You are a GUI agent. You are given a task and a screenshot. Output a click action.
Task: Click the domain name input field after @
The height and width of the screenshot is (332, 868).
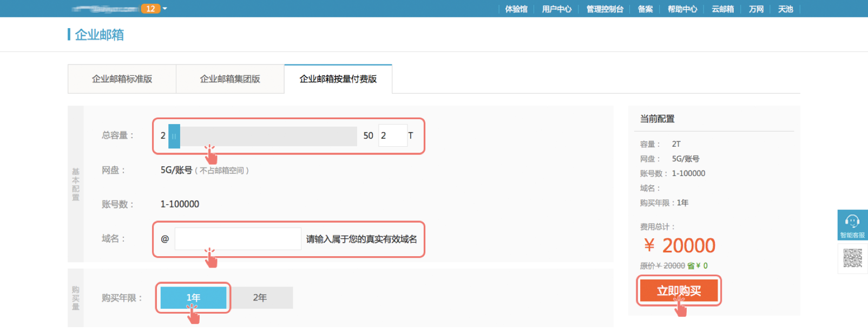point(238,239)
